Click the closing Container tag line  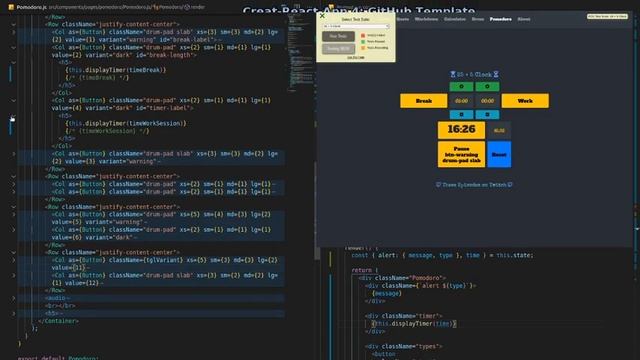click(x=58, y=321)
